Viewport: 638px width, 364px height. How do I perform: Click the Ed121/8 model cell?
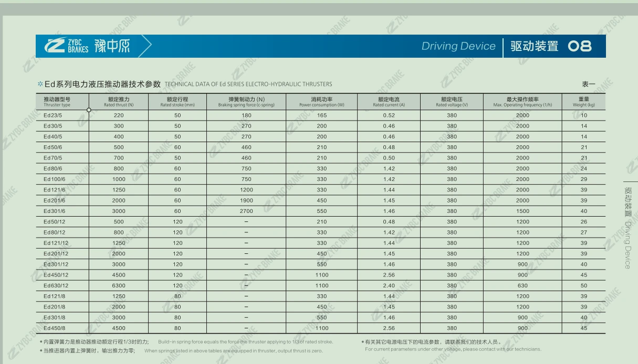click(x=54, y=296)
